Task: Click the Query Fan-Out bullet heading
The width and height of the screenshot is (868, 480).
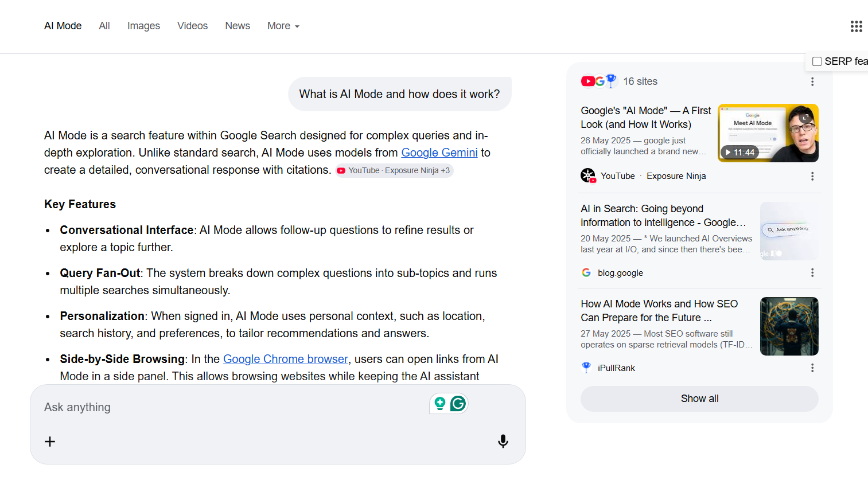Action: 100,273
